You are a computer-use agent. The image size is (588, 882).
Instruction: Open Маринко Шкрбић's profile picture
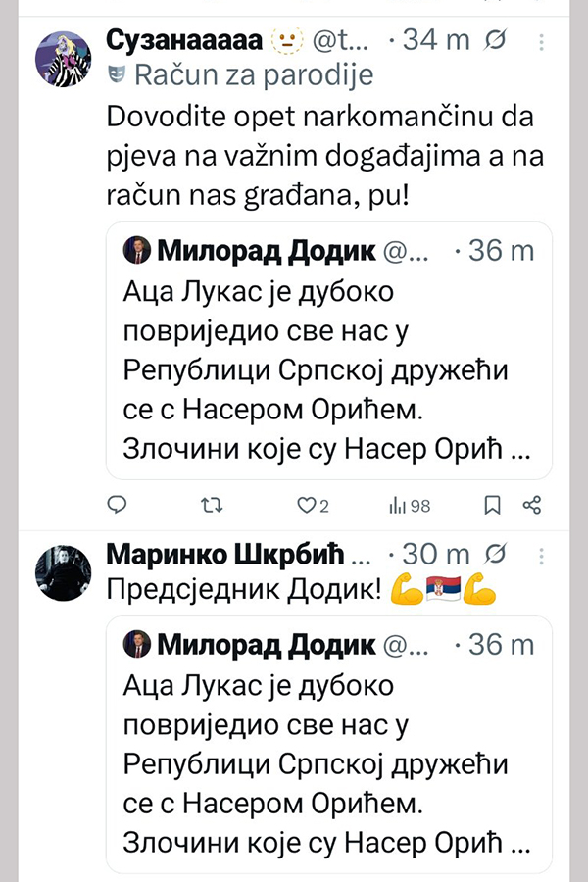coord(64,572)
